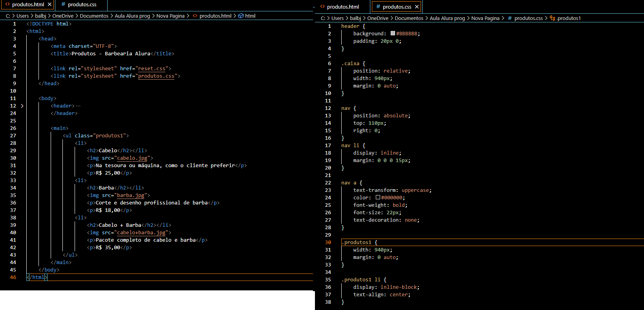The image size is (644, 310).
Task: Open Aula Alura prog breadcrumb in left editor
Action: (x=132, y=16)
